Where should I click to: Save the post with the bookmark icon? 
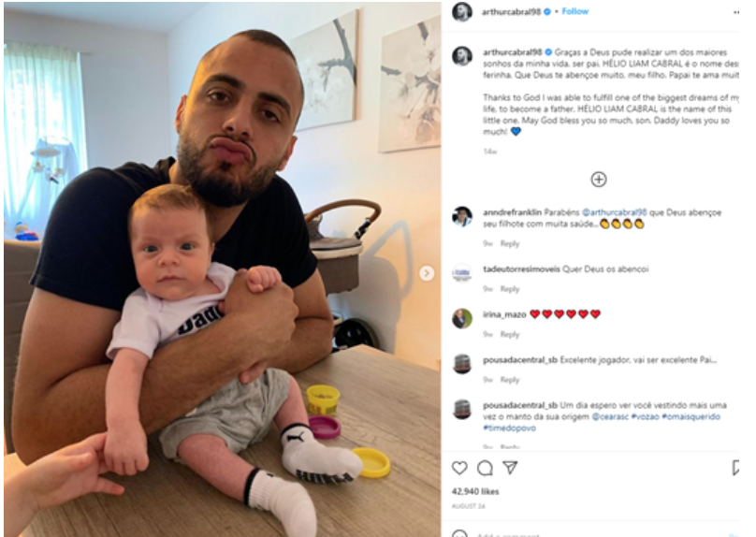(735, 468)
